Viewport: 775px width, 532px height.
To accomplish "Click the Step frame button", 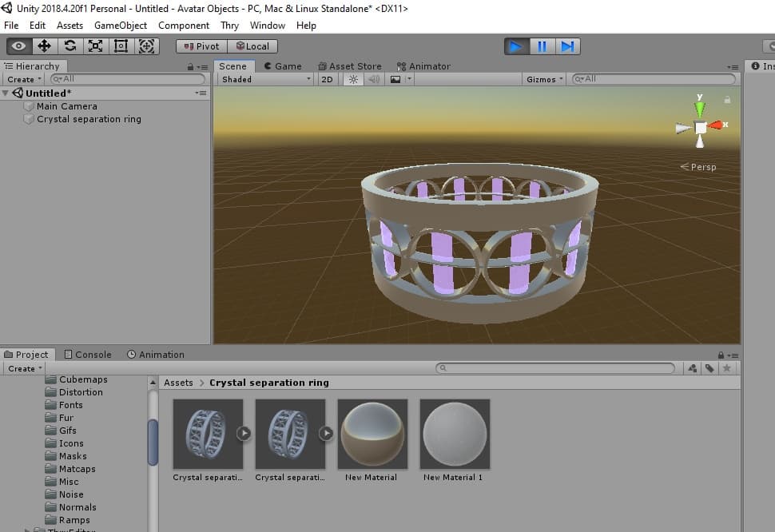I will pos(567,46).
